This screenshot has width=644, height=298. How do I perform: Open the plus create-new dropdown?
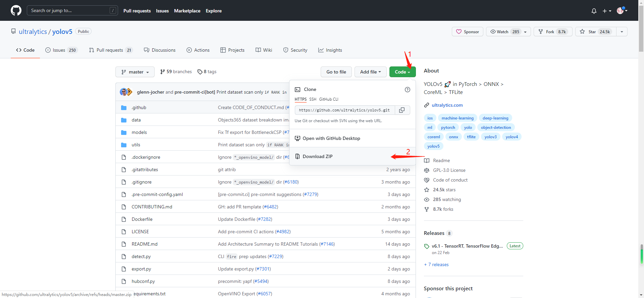(x=607, y=11)
